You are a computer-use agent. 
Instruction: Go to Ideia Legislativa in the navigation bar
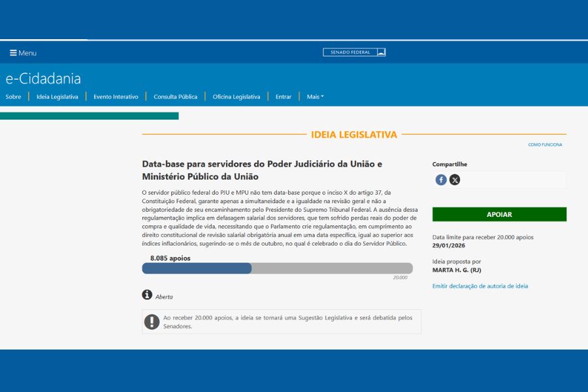[x=57, y=97]
